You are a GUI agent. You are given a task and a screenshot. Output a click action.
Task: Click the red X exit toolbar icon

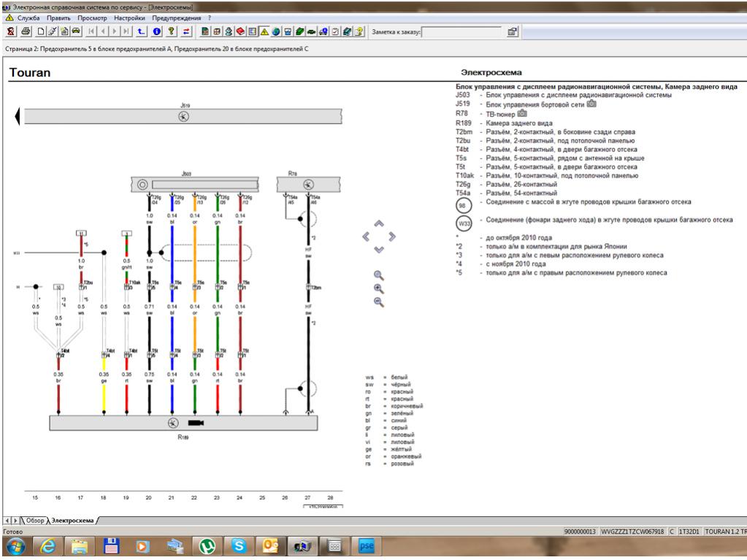10,31
